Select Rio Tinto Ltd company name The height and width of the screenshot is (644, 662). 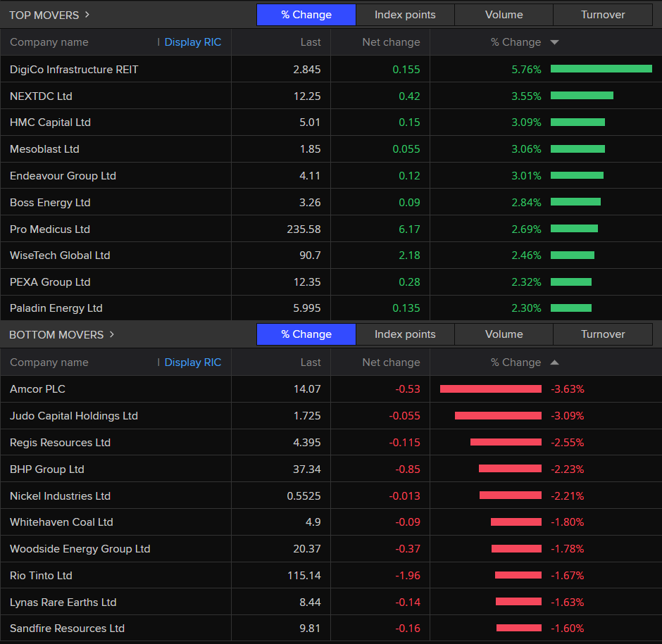coord(41,576)
